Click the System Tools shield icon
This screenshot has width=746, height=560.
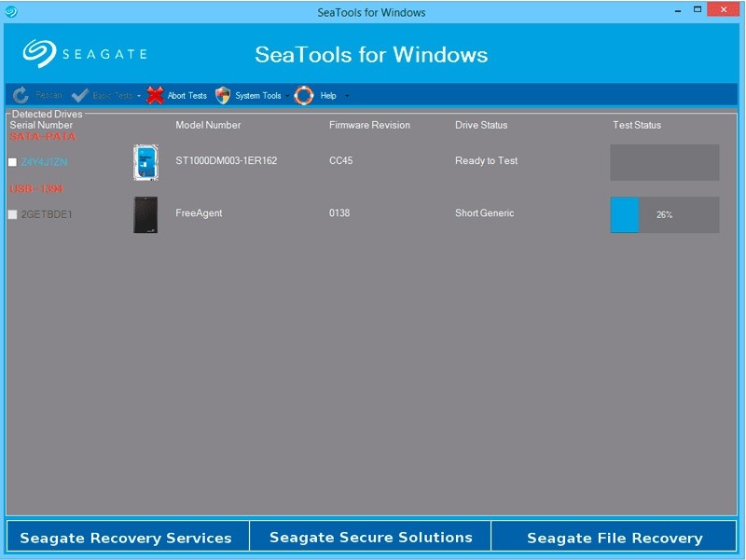point(223,95)
